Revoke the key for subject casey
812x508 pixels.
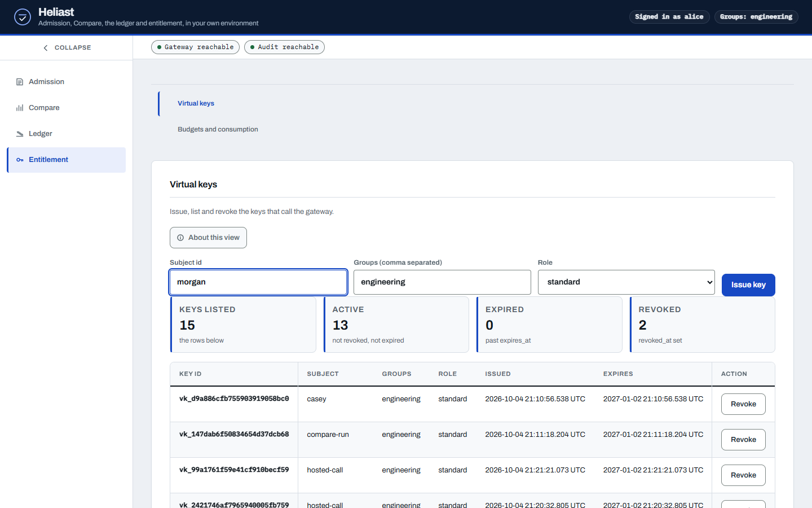(x=743, y=404)
